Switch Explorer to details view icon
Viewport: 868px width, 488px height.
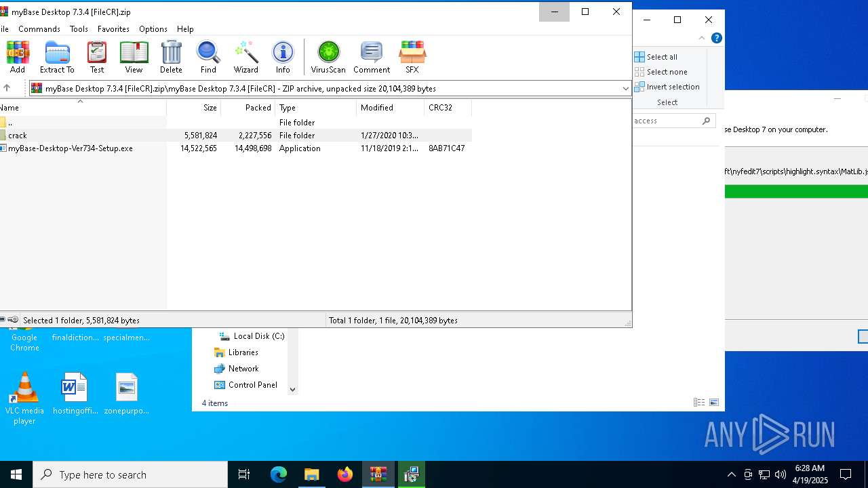699,403
